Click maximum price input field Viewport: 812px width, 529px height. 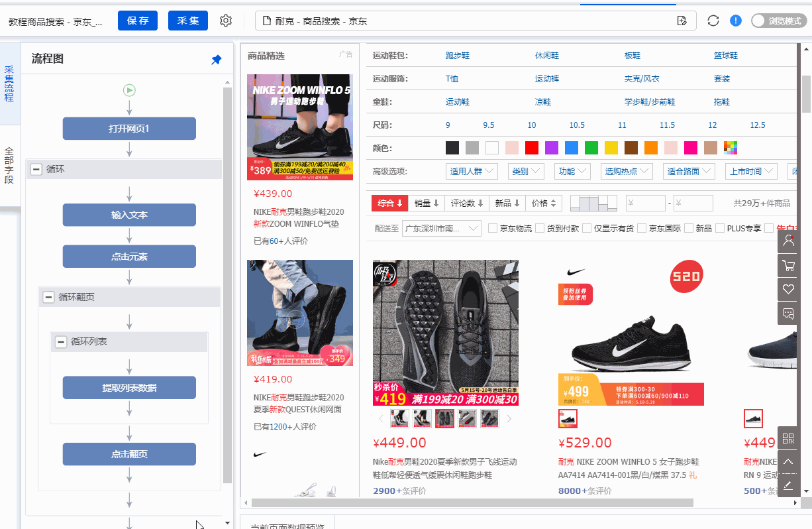tap(693, 203)
